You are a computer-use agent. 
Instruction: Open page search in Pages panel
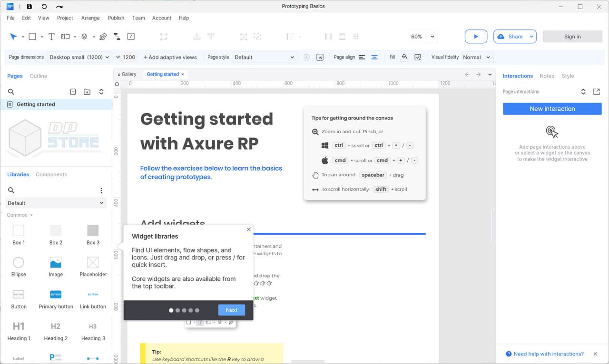click(11, 92)
